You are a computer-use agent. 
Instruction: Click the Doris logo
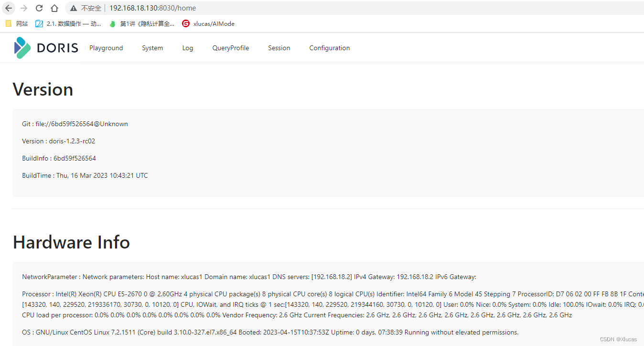pyautogui.click(x=46, y=48)
